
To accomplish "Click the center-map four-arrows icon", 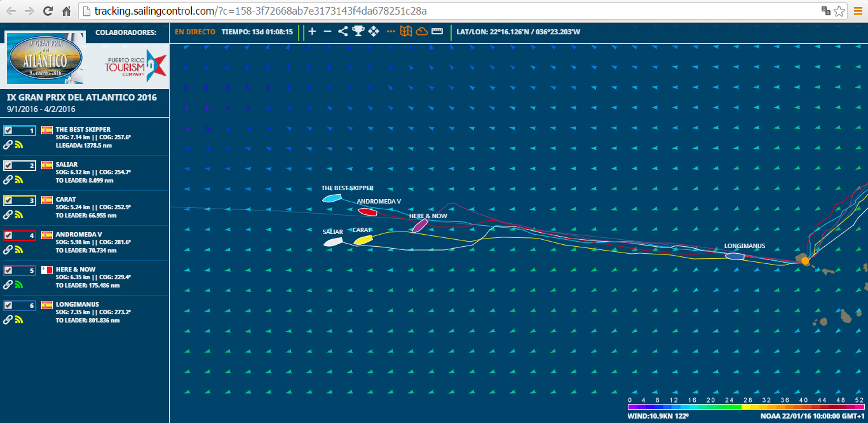I will point(374,31).
